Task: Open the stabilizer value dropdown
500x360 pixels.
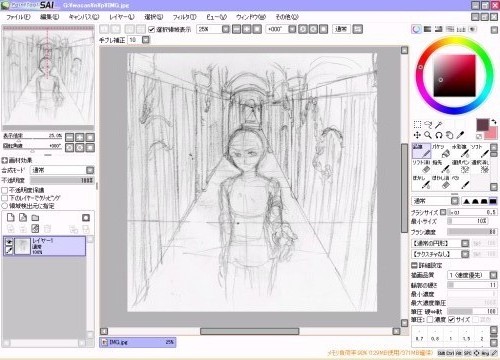Action: click(x=146, y=40)
